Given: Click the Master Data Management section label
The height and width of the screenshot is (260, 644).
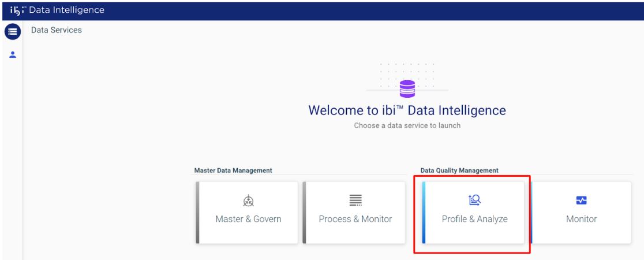Looking at the screenshot, I should point(233,170).
